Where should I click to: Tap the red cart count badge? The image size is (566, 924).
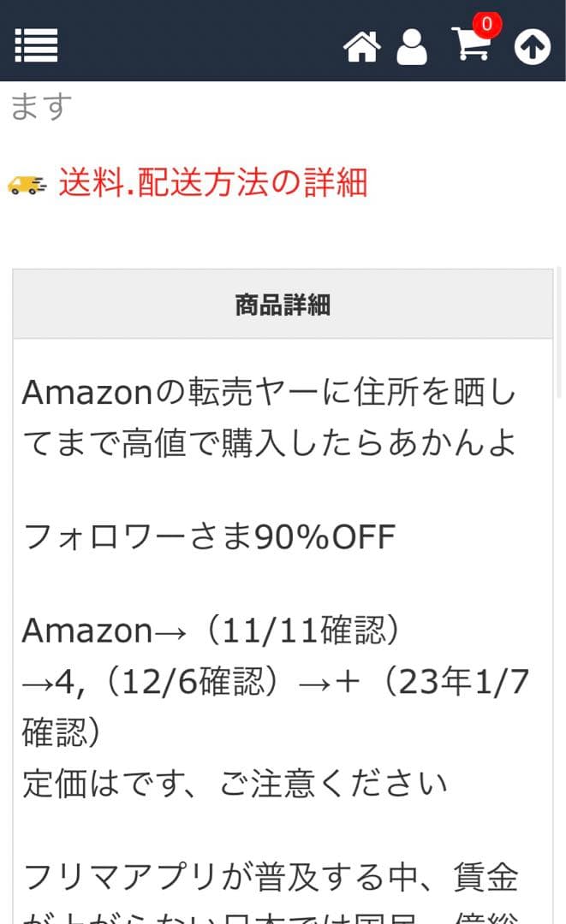[x=487, y=24]
